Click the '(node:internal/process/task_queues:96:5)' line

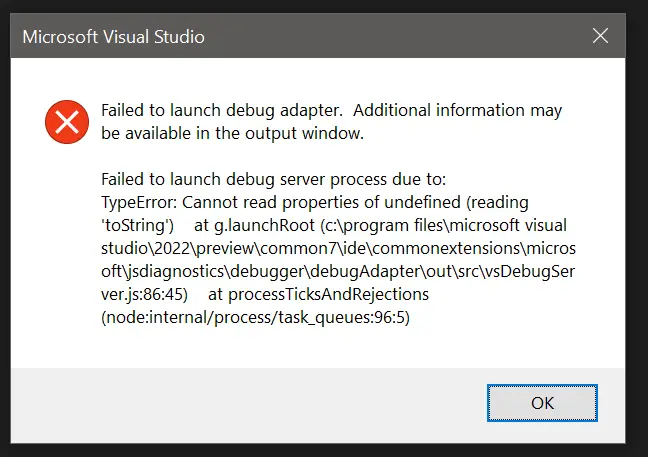256,318
